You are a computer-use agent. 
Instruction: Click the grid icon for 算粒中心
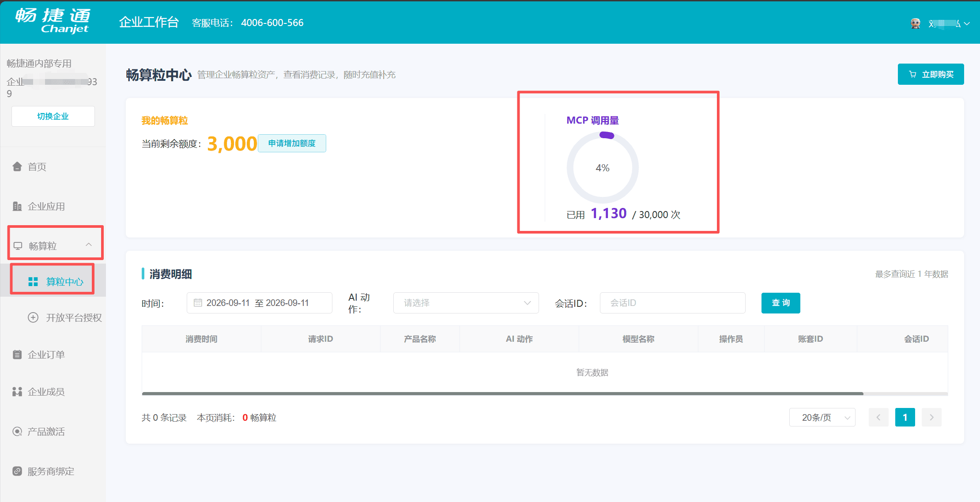(x=33, y=282)
